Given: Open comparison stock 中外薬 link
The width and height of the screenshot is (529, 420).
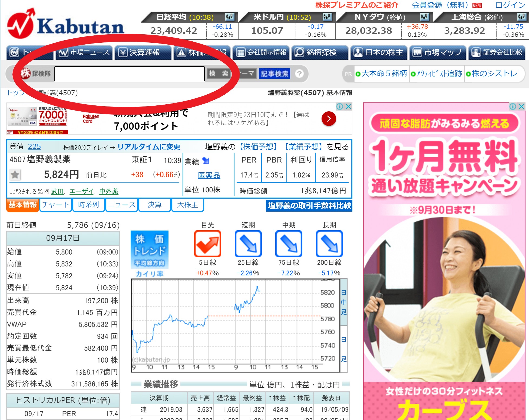Looking at the screenshot, I should [x=109, y=191].
